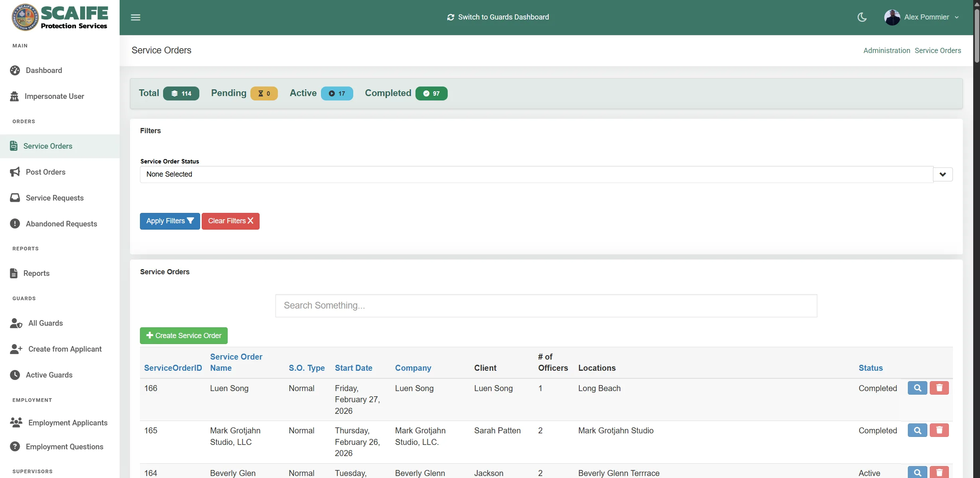This screenshot has height=478, width=980.
Task: View order 164 Beverly Glen magnifier icon
Action: (917, 472)
